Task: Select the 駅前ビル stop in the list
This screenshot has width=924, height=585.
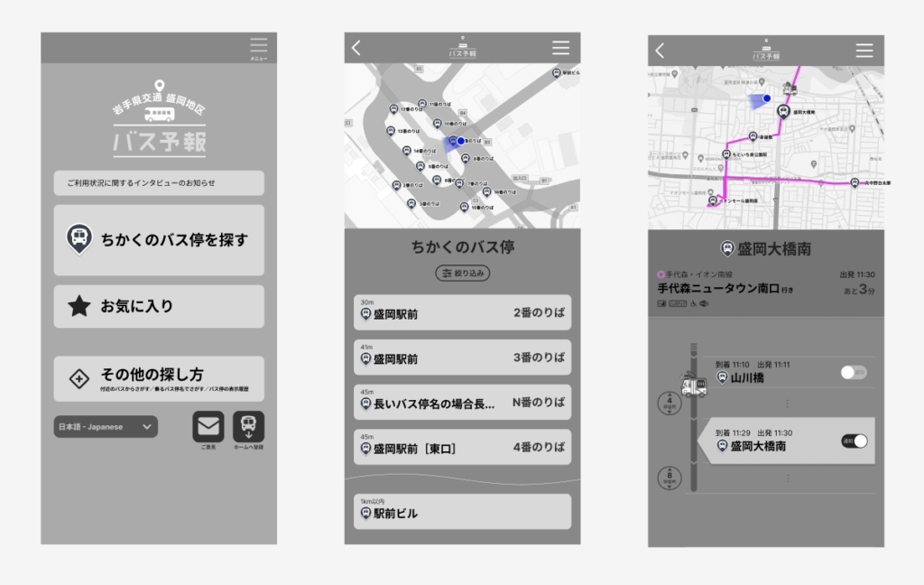Action: [462, 512]
